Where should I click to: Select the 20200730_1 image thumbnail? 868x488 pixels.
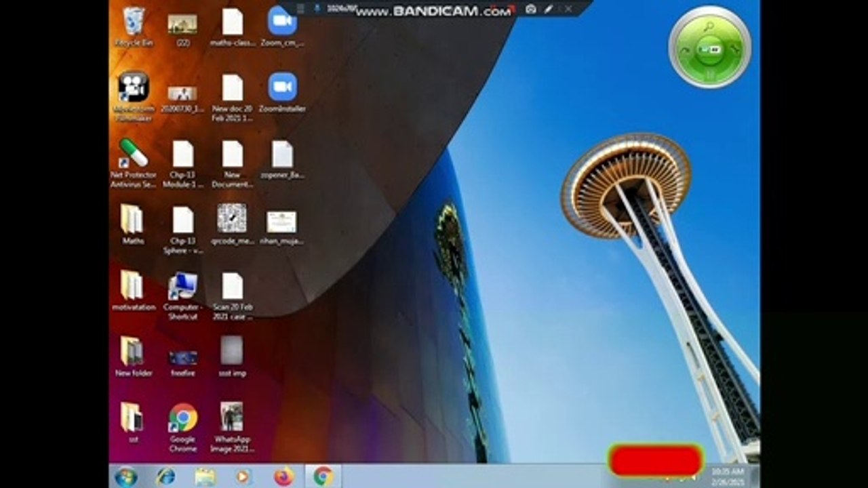[182, 98]
